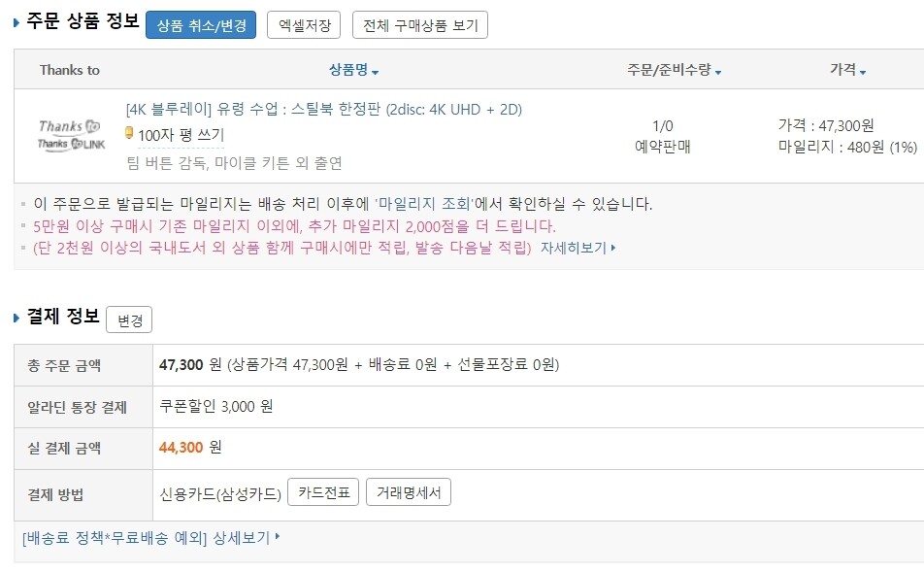The height and width of the screenshot is (572, 924).
Task: Sort by 상품명 column dropdown
Action: 353,70
